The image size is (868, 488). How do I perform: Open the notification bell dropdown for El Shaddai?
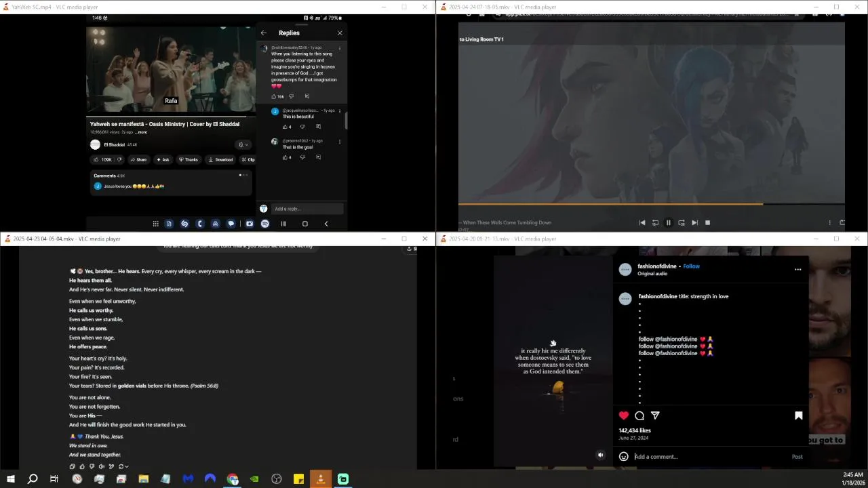point(243,144)
